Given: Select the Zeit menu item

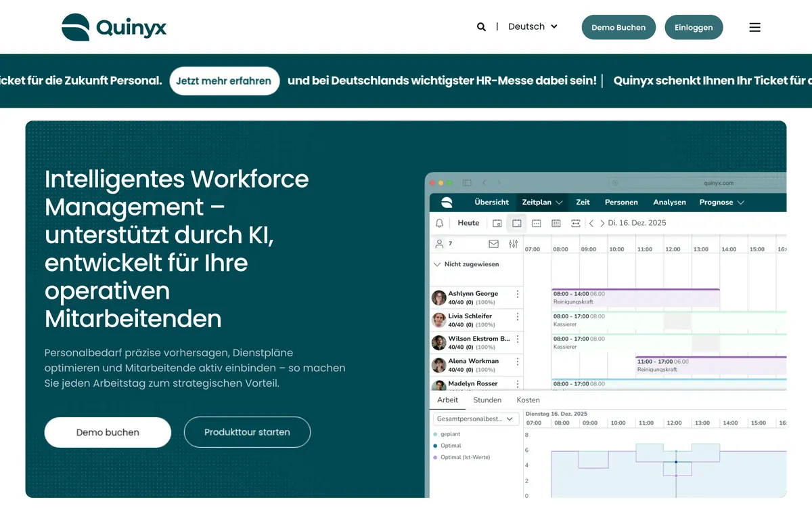Looking at the screenshot, I should 583,202.
